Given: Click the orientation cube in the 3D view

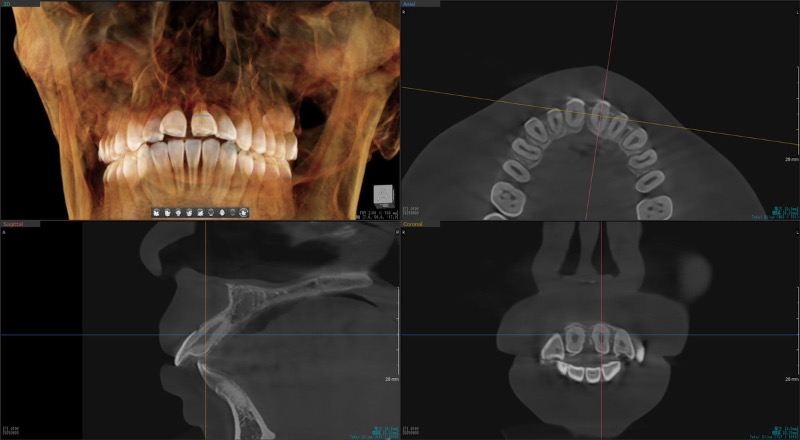Looking at the screenshot, I should pos(382,194).
